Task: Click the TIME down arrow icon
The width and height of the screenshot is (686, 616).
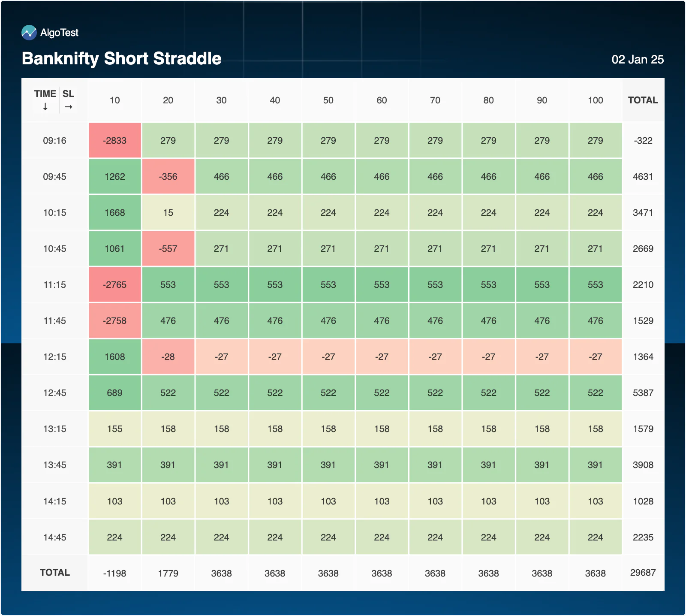Action: (x=45, y=107)
